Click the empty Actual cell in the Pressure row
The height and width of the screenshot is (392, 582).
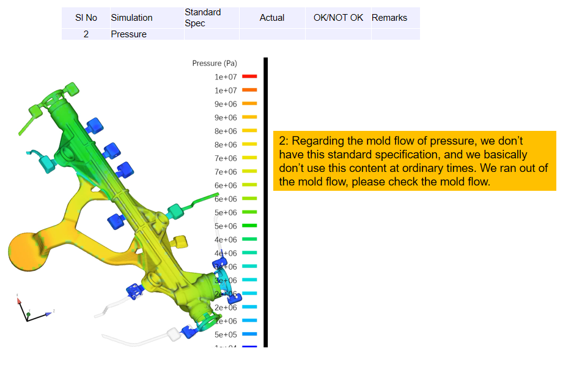tap(272, 34)
